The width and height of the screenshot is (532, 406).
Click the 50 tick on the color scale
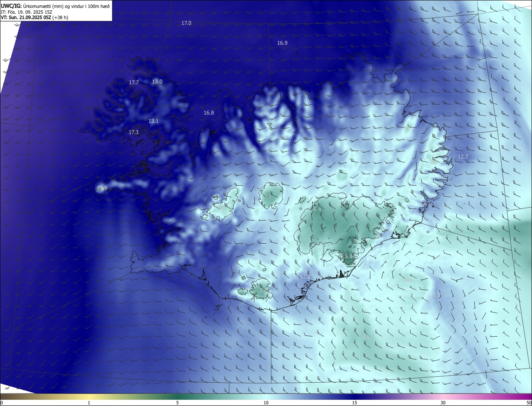529,403
